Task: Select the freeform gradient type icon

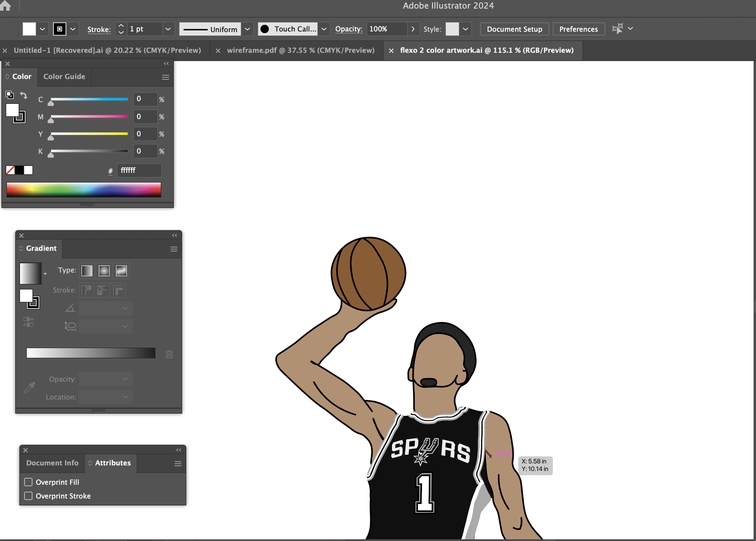Action: point(121,271)
